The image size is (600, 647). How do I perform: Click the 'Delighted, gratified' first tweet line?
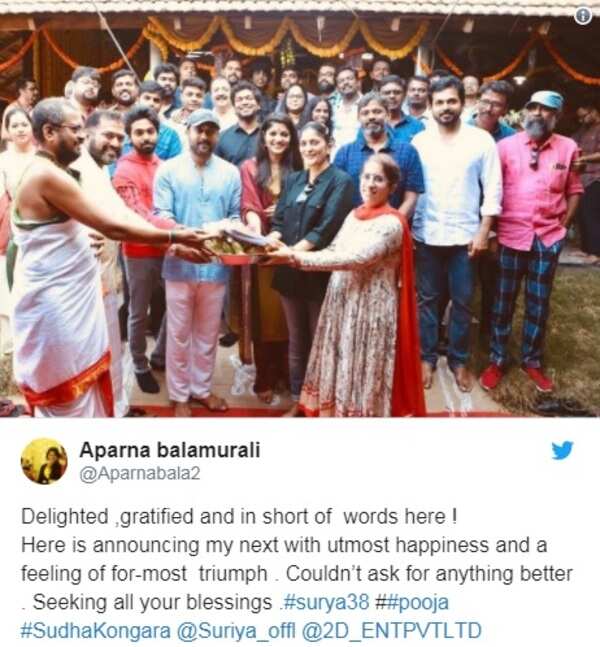(239, 517)
